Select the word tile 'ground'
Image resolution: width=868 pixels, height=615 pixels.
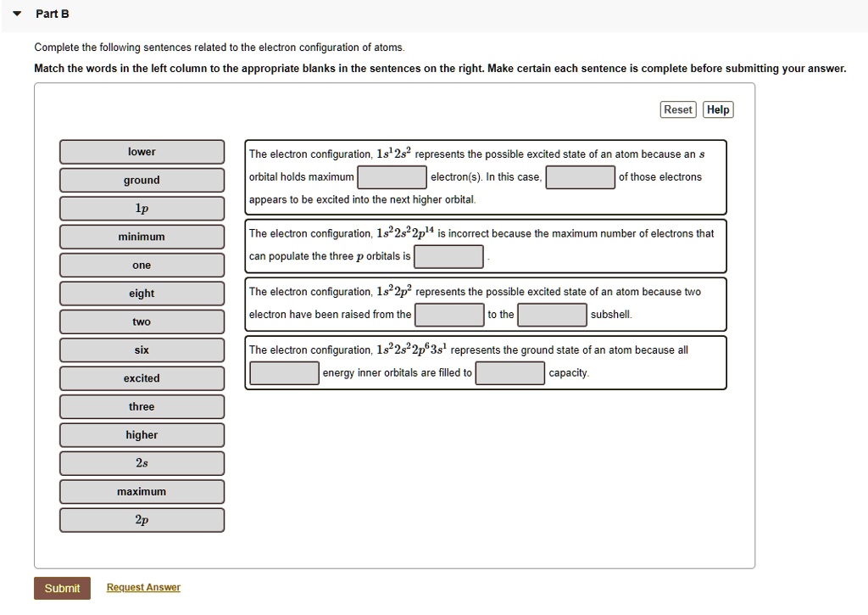point(141,180)
